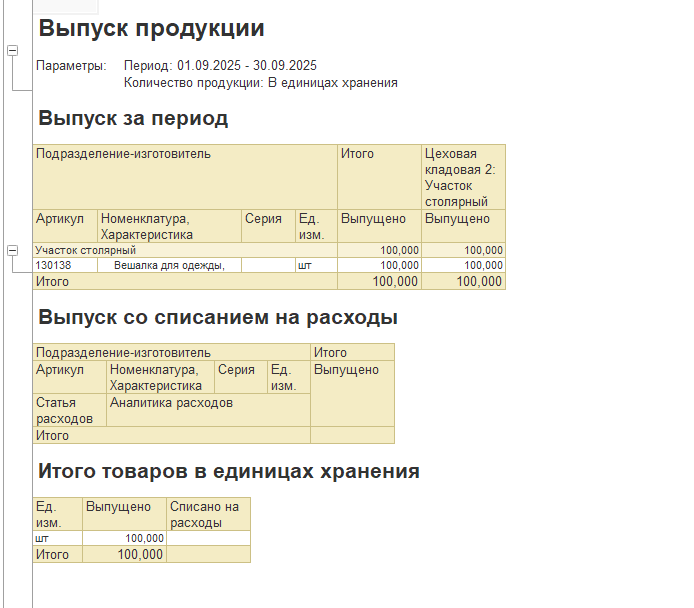This screenshot has height=608, width=694.
Task: Select the Списано на расходы column header
Action: 207,514
